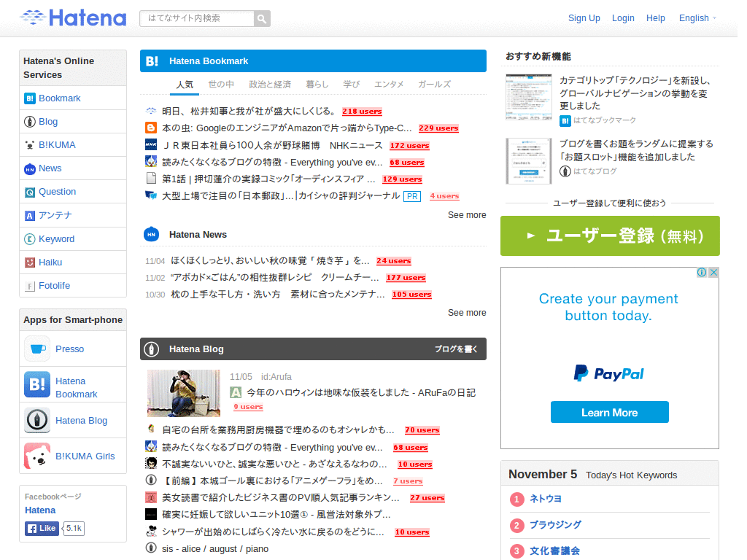Open the ARuFa Halloween post thumbnail
Screen dimensions: 747x560
click(184, 393)
